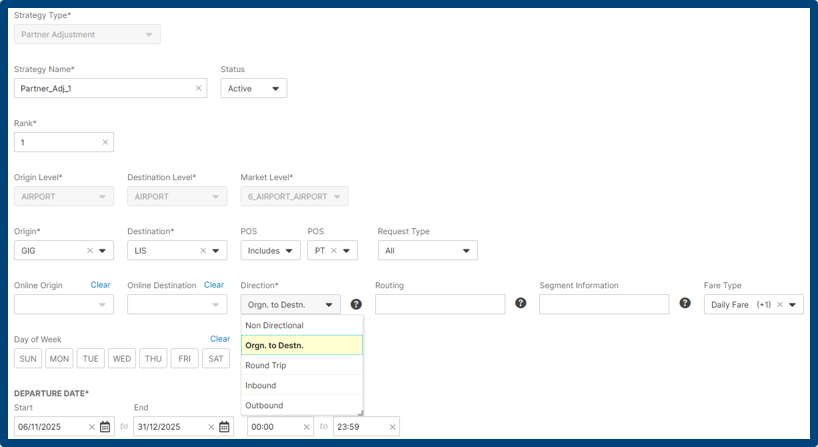Select Outbound direction option
This screenshot has height=447, width=818.
tap(302, 405)
